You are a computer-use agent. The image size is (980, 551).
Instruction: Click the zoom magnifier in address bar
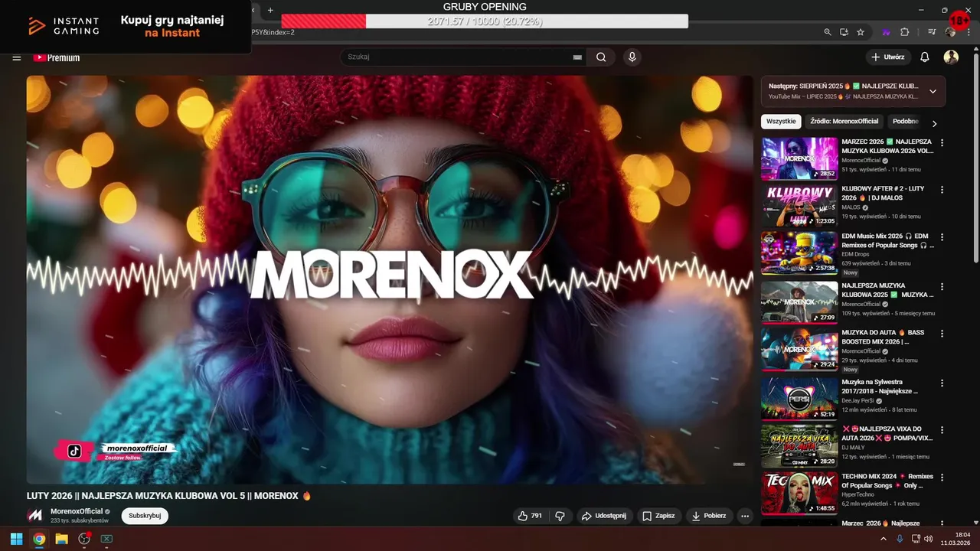pyautogui.click(x=828, y=32)
